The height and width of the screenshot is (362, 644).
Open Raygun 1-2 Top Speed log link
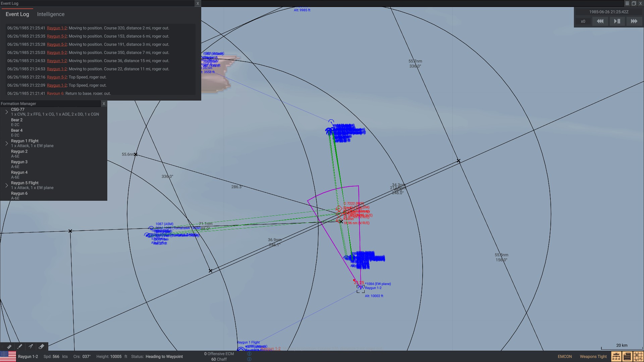(57, 85)
